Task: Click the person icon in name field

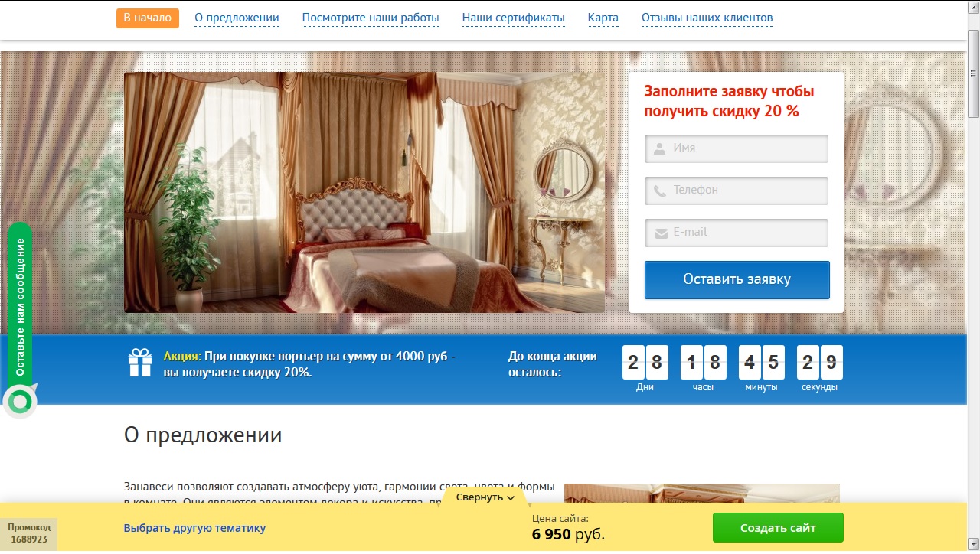Action: click(659, 148)
